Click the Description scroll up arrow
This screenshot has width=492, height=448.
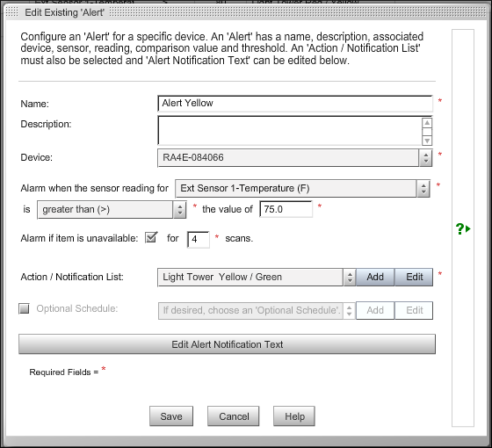tap(427, 123)
